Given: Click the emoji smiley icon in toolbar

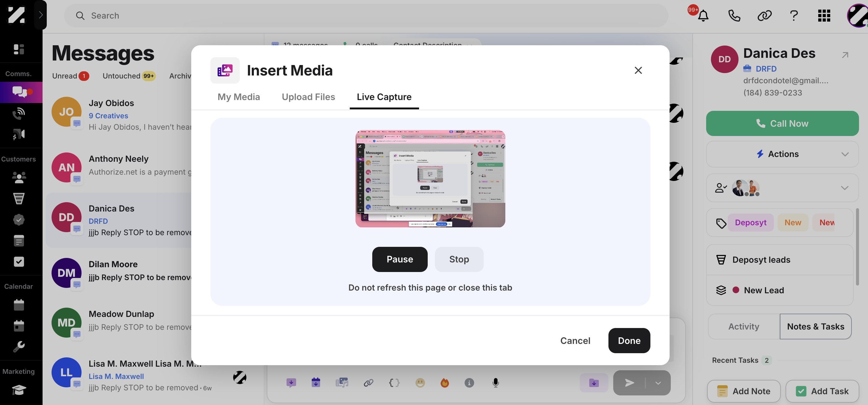Looking at the screenshot, I should point(420,383).
